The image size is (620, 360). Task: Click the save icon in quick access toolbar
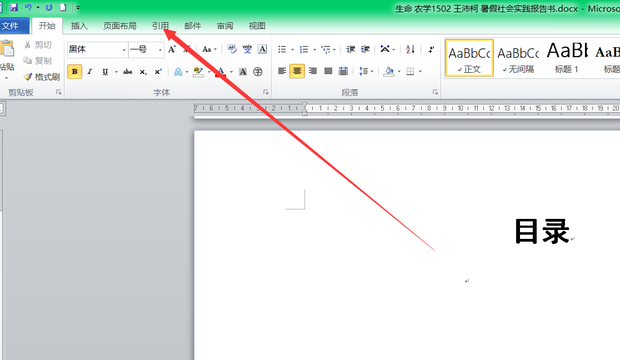point(14,7)
